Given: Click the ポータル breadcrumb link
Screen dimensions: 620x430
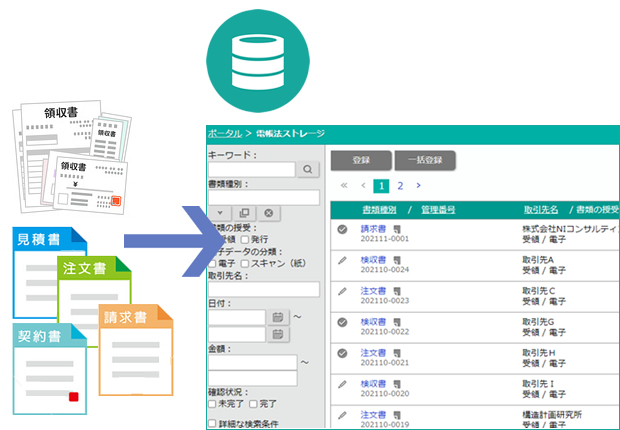Looking at the screenshot, I should [224, 133].
